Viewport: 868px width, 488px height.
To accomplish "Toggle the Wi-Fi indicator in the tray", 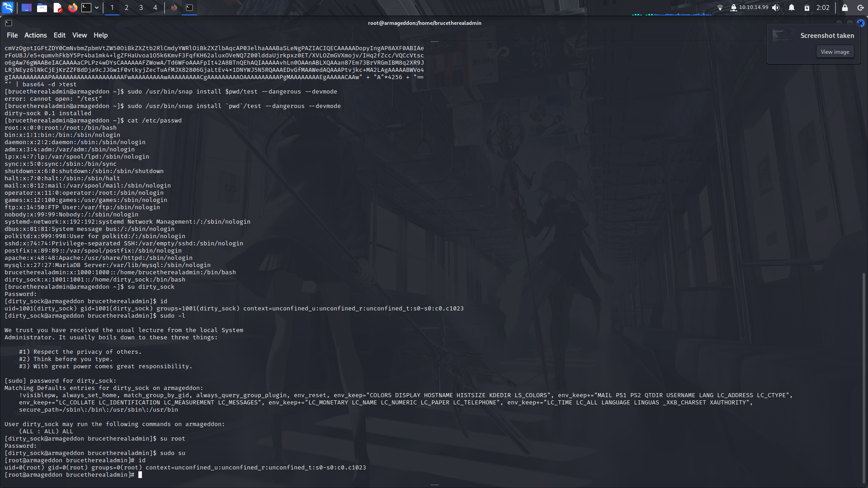I will point(720,7).
